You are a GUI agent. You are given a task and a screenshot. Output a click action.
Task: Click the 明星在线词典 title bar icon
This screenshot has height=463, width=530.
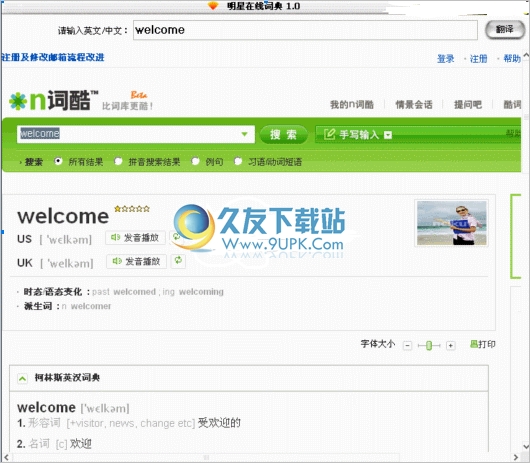pyautogui.click(x=213, y=5)
